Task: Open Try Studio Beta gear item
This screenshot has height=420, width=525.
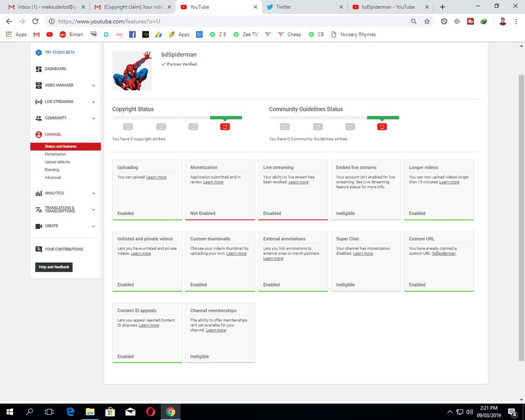Action: [55, 52]
